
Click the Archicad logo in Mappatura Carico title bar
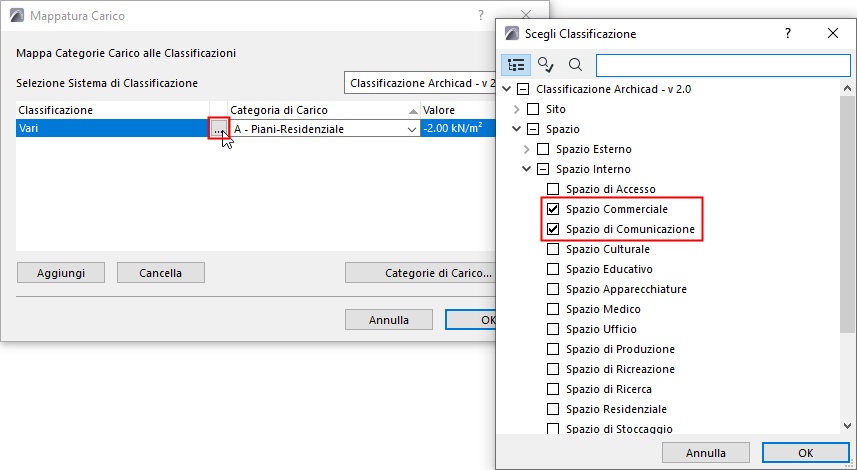[x=17, y=17]
